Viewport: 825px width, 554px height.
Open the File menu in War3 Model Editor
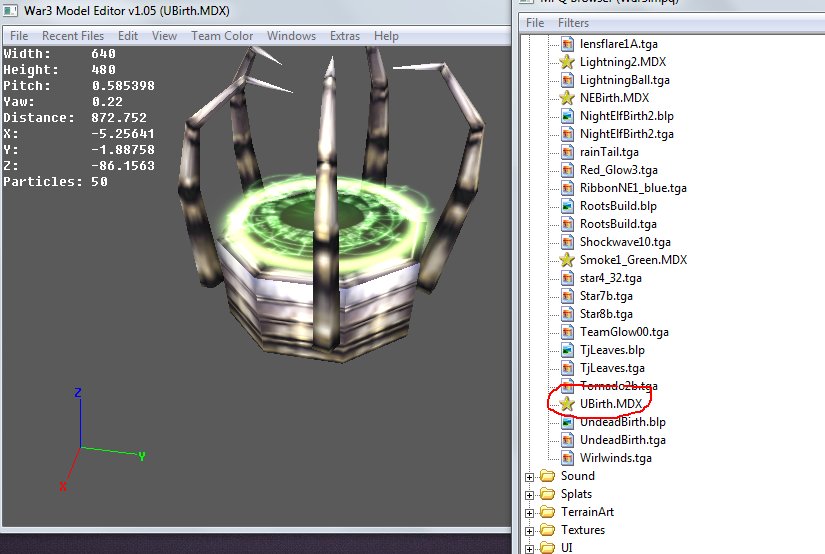click(19, 36)
